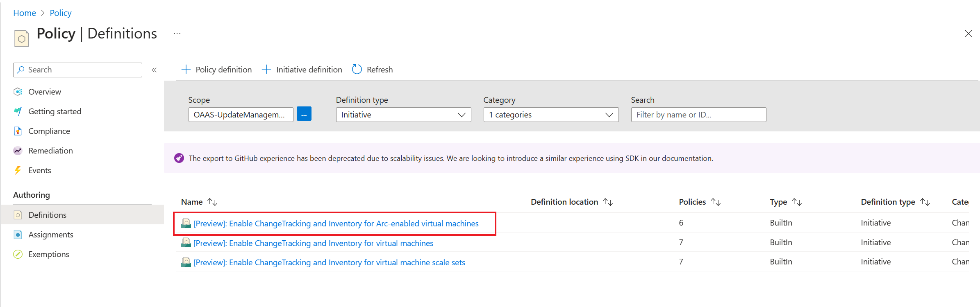The width and height of the screenshot is (980, 307).
Task: Collapse the left navigation with double chevron
Action: click(x=154, y=70)
